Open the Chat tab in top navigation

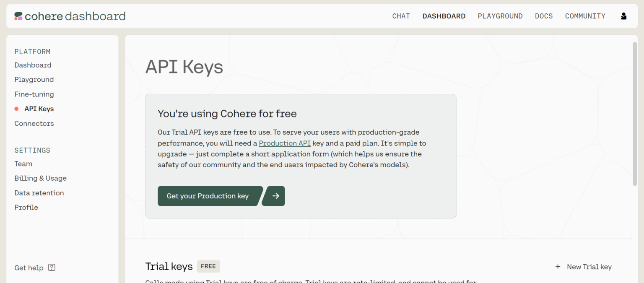tap(401, 16)
